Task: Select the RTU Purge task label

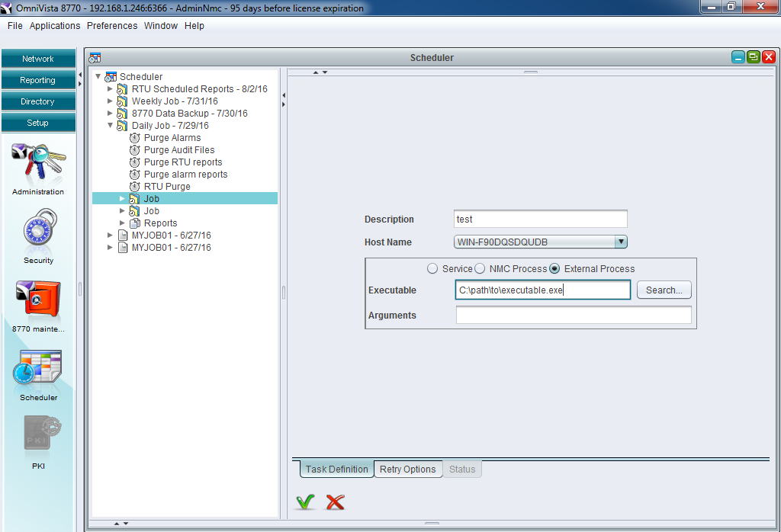Action: 167,187
